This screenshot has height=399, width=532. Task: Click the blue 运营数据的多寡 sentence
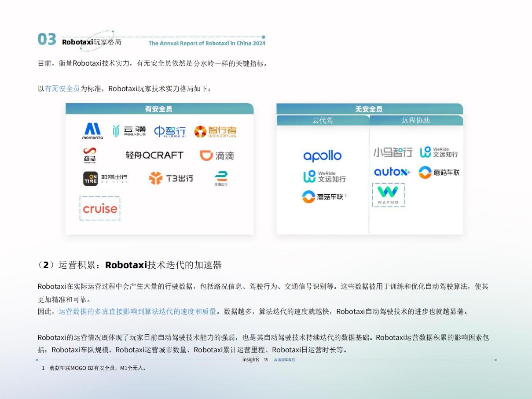pyautogui.click(x=137, y=311)
